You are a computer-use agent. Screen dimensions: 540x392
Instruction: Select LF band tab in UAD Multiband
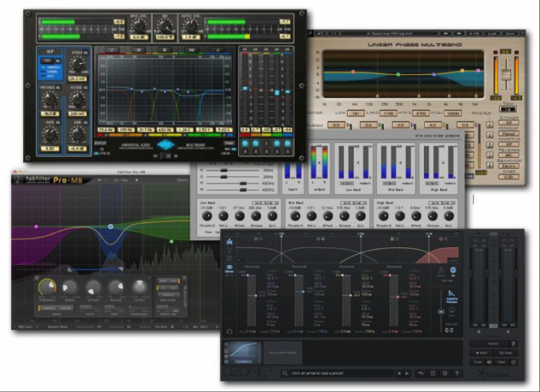coord(112,50)
